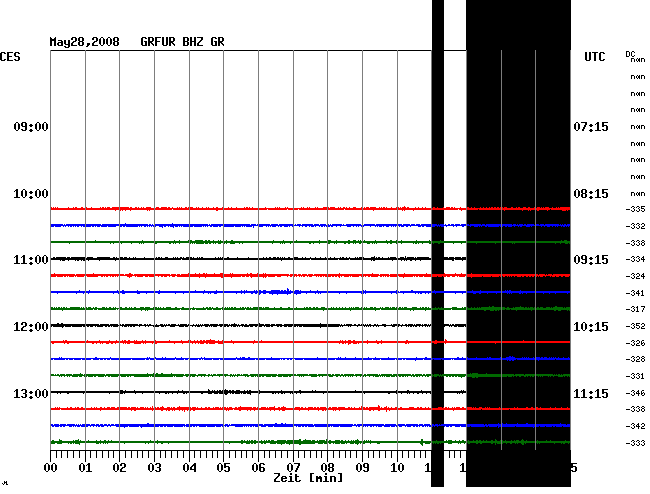Click the DC value -333
Screen dimensions: 650x494
[635, 443]
